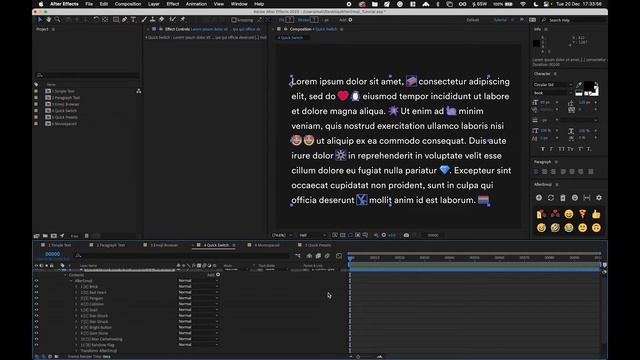Screen dimensions: 640x360
Task: Click the AfterEmoji refresh icon
Action: (x=551, y=198)
